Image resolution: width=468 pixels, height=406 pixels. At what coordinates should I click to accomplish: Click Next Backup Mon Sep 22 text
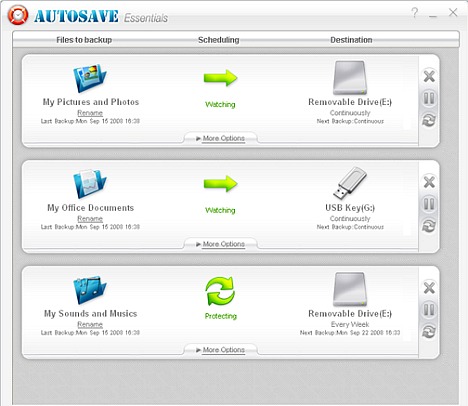(350, 333)
